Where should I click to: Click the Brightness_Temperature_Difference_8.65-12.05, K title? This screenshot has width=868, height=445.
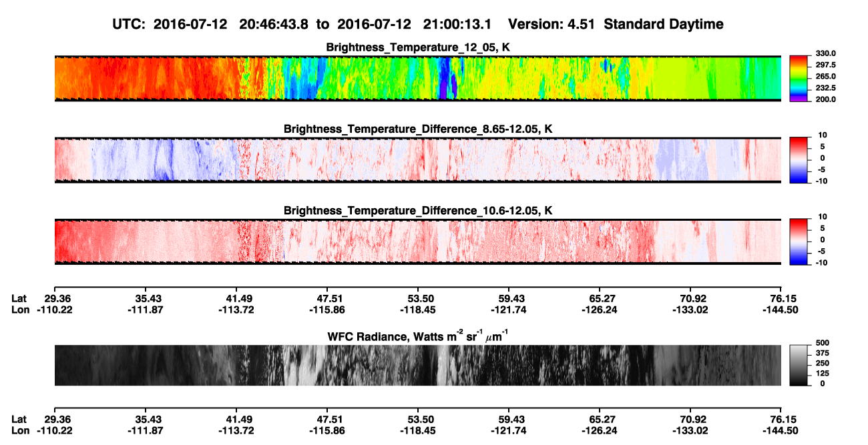coord(418,129)
